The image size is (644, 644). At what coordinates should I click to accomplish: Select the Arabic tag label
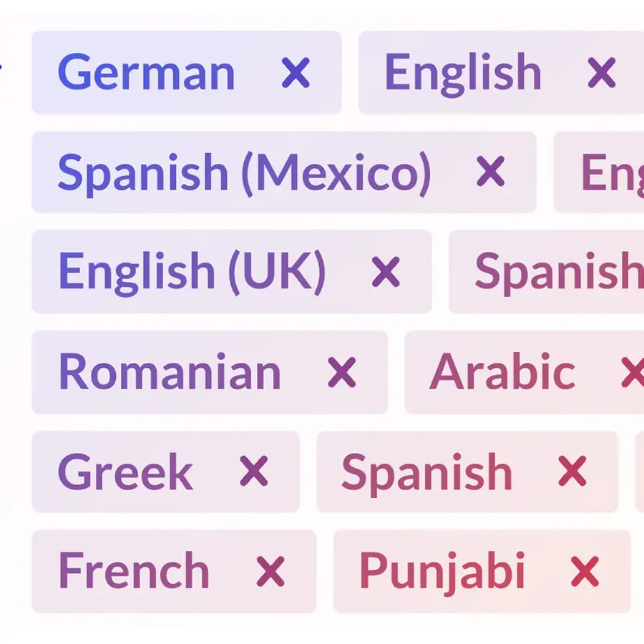pos(502,372)
